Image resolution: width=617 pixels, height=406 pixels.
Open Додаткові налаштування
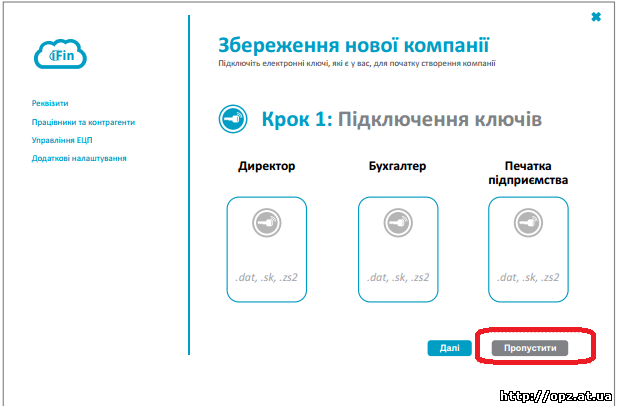79,158
